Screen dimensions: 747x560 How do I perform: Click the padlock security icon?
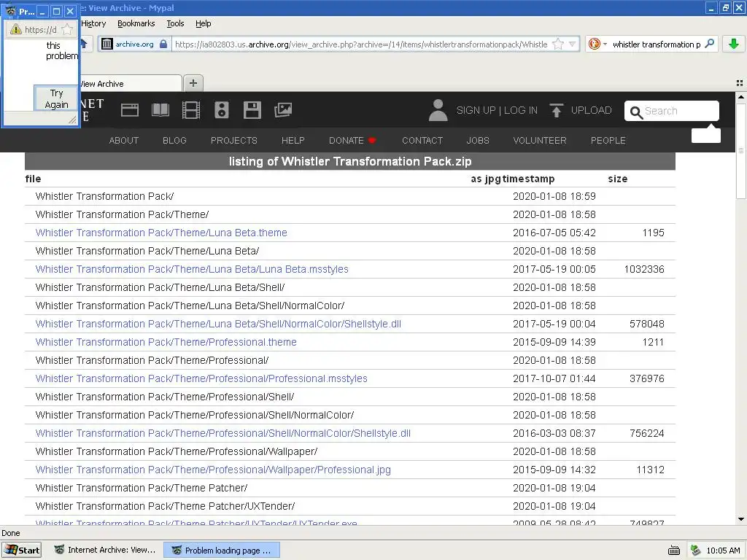coord(163,44)
